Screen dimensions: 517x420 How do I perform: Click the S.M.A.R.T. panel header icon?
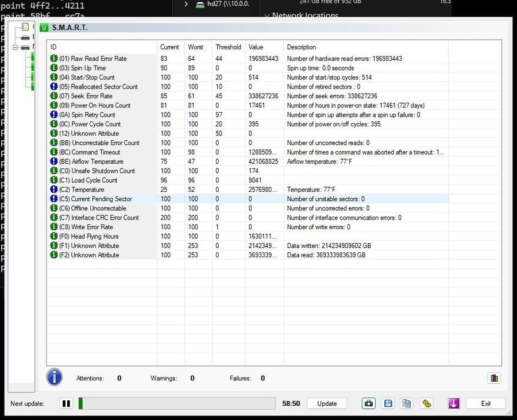tap(45, 28)
